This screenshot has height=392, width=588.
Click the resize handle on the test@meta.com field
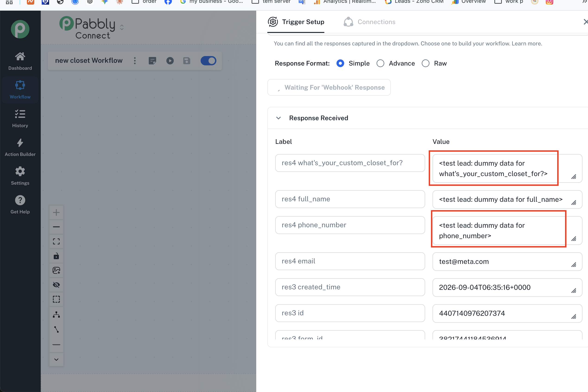coord(574,265)
